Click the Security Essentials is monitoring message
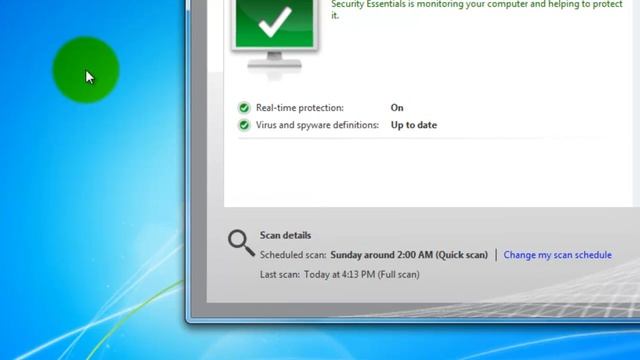 click(x=477, y=9)
